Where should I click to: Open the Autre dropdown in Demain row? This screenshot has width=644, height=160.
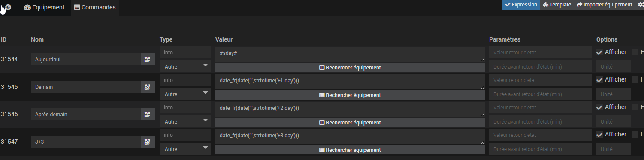coord(185,94)
